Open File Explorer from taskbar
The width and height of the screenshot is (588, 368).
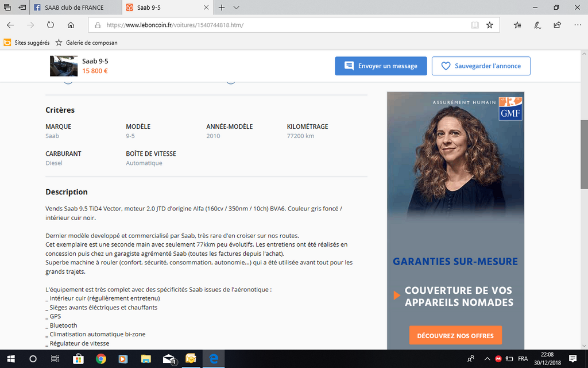[x=145, y=359]
